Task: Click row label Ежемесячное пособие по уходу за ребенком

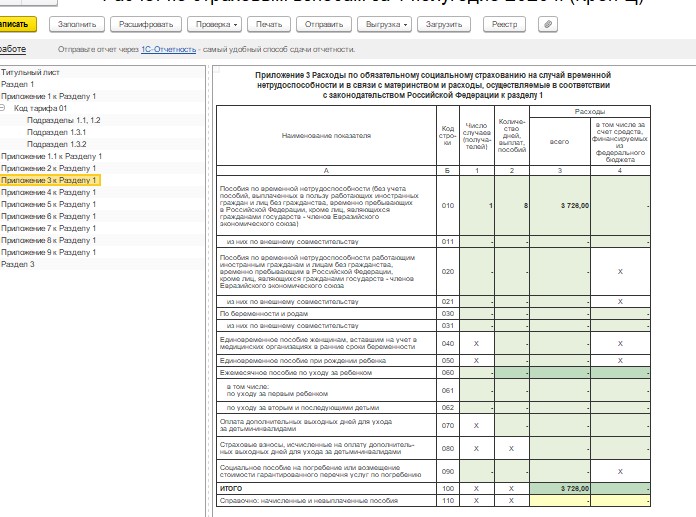Action: click(296, 372)
